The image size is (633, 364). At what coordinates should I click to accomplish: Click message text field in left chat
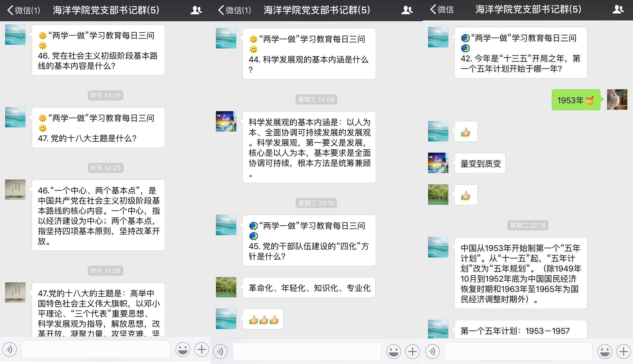pyautogui.click(x=96, y=349)
